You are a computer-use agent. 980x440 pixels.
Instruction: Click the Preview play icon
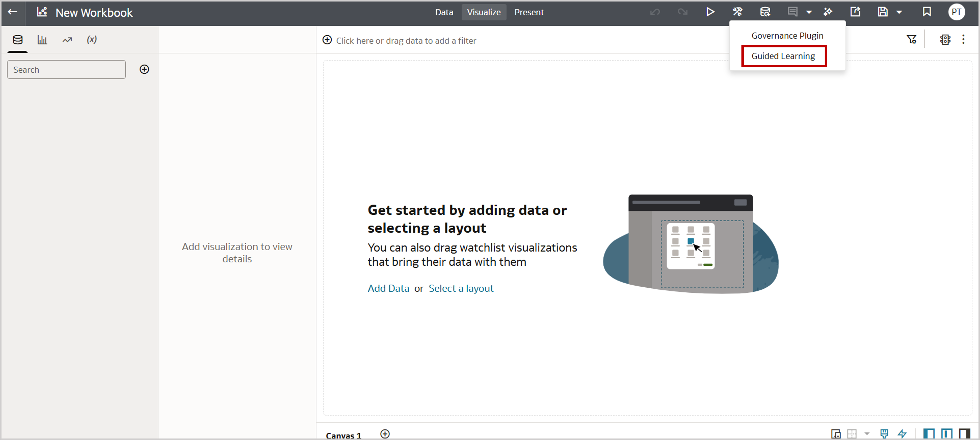tap(710, 12)
